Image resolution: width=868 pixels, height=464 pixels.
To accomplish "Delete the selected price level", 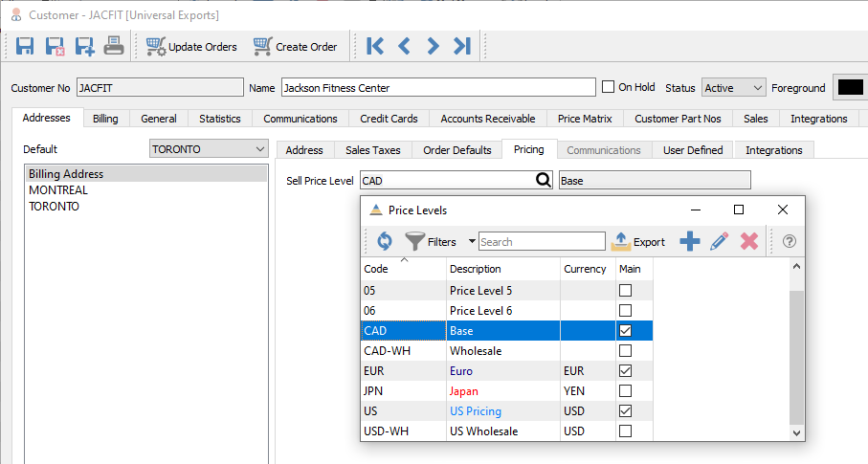I will (748, 242).
